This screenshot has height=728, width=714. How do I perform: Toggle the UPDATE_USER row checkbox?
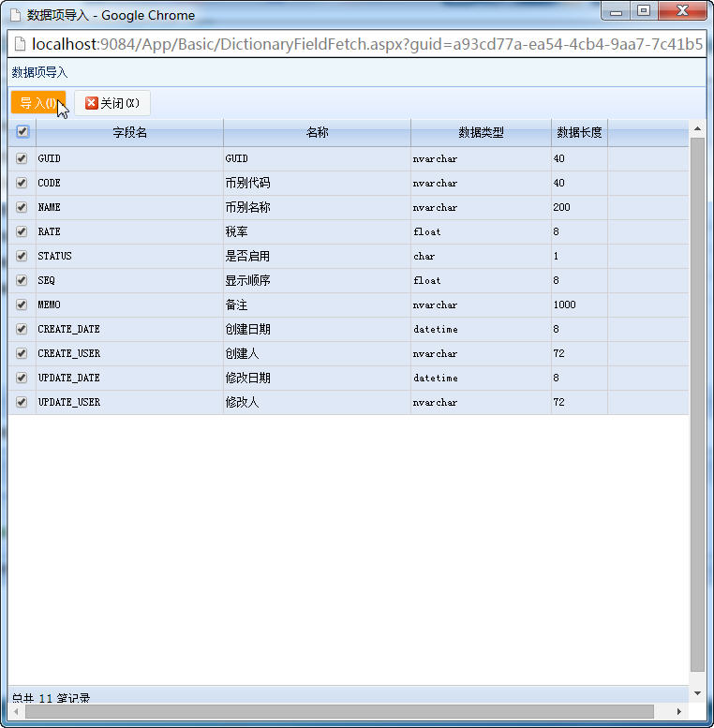click(22, 402)
